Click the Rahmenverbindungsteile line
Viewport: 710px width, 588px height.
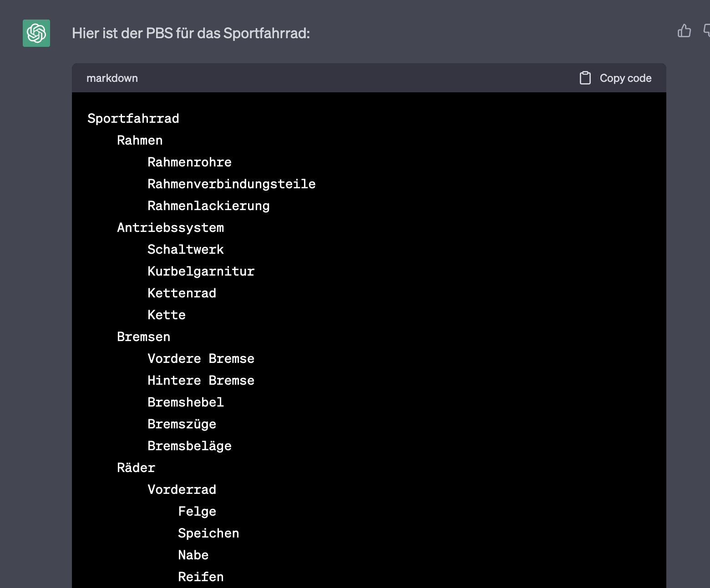(231, 184)
